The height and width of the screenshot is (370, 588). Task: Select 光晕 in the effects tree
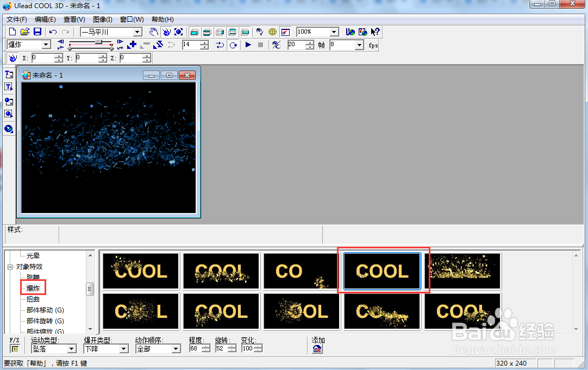[33, 256]
